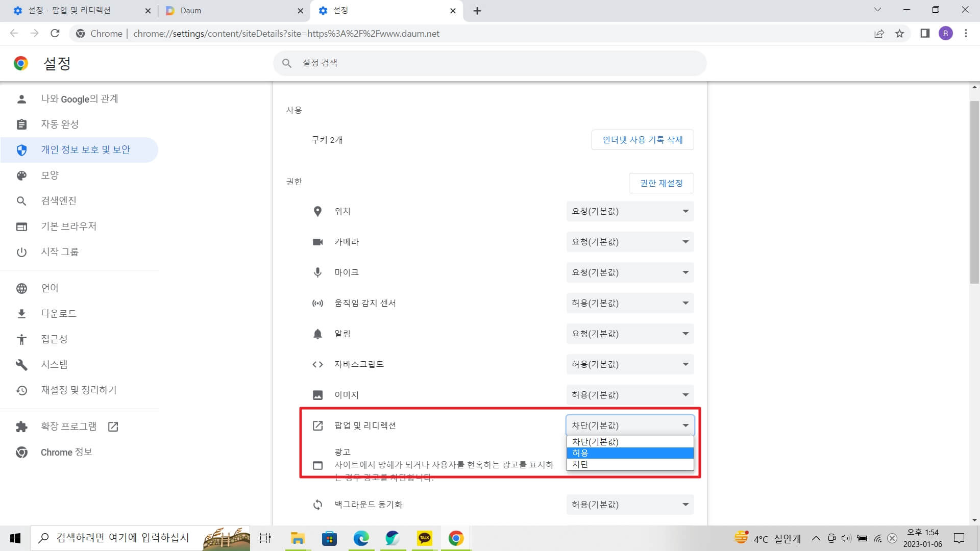Open Microsoft Edge from the taskbar
Viewport: 980px width, 551px height.
pos(361,538)
